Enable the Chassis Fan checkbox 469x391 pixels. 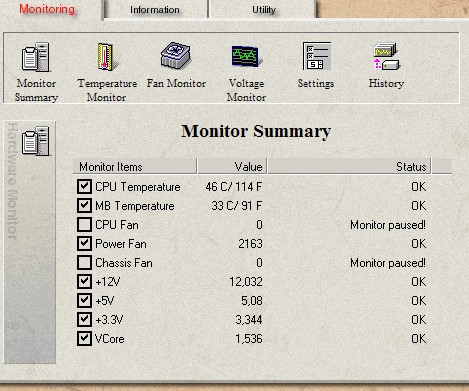(84, 262)
